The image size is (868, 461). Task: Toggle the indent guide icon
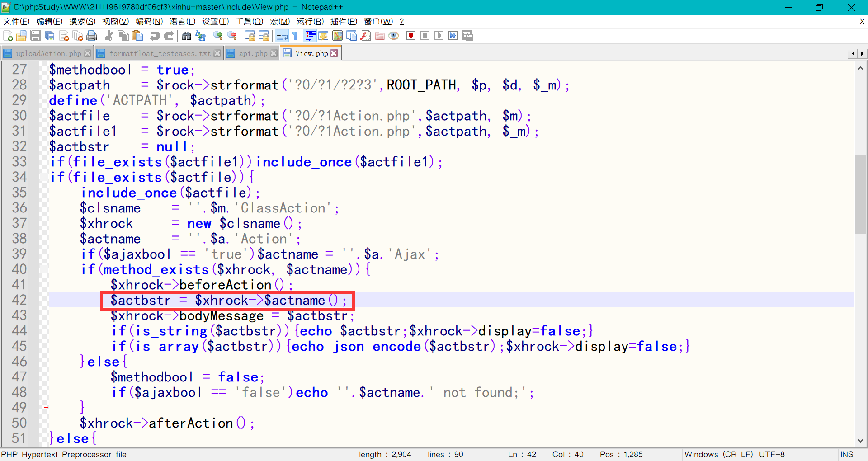tap(310, 36)
